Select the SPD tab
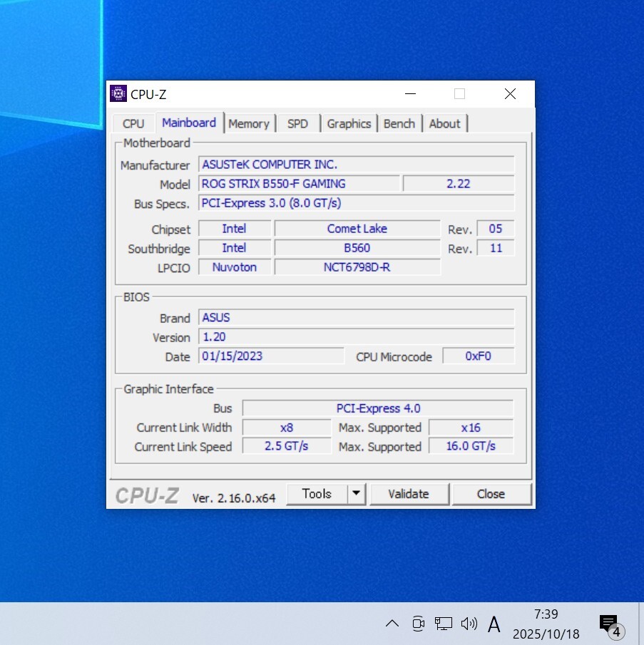Viewport: 644px width, 645px height. click(x=297, y=123)
